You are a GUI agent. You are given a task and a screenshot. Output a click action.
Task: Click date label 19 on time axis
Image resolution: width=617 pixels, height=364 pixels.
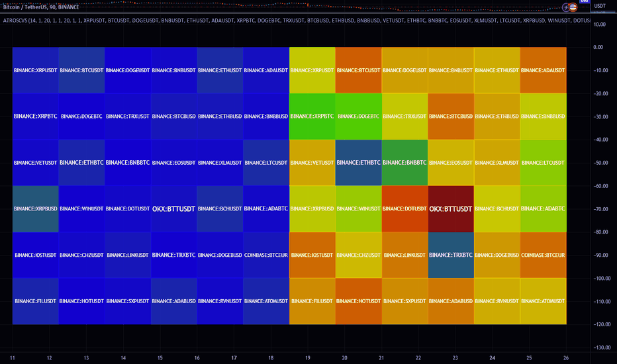pyautogui.click(x=308, y=357)
